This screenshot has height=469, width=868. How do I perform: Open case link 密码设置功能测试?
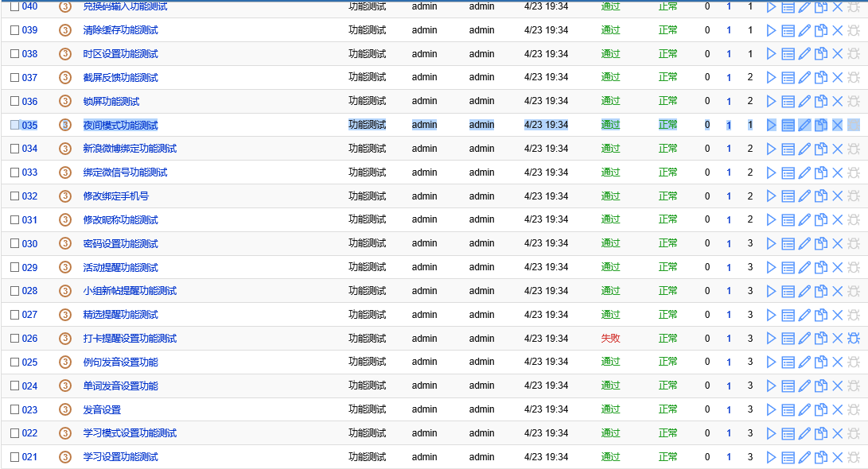[121, 243]
